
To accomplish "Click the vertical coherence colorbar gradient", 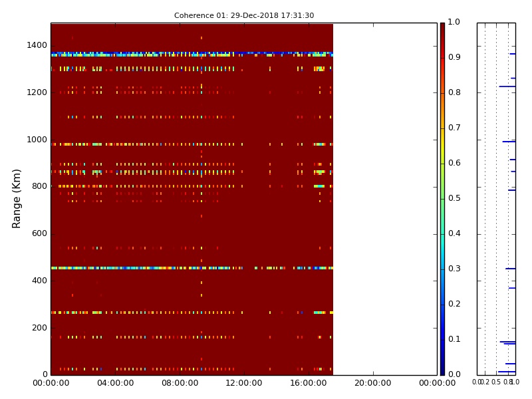I will click(x=442, y=199).
